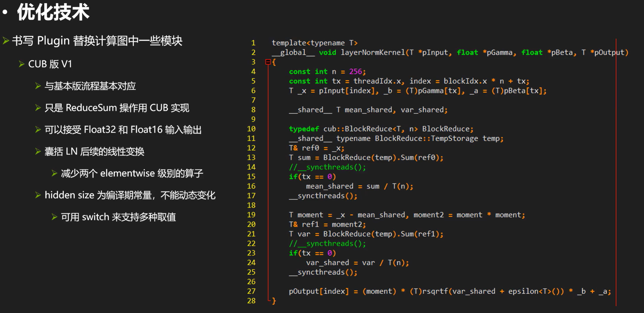Click bullet 与基本版流程基本对应
This screenshot has height=313, width=644.
click(90, 86)
